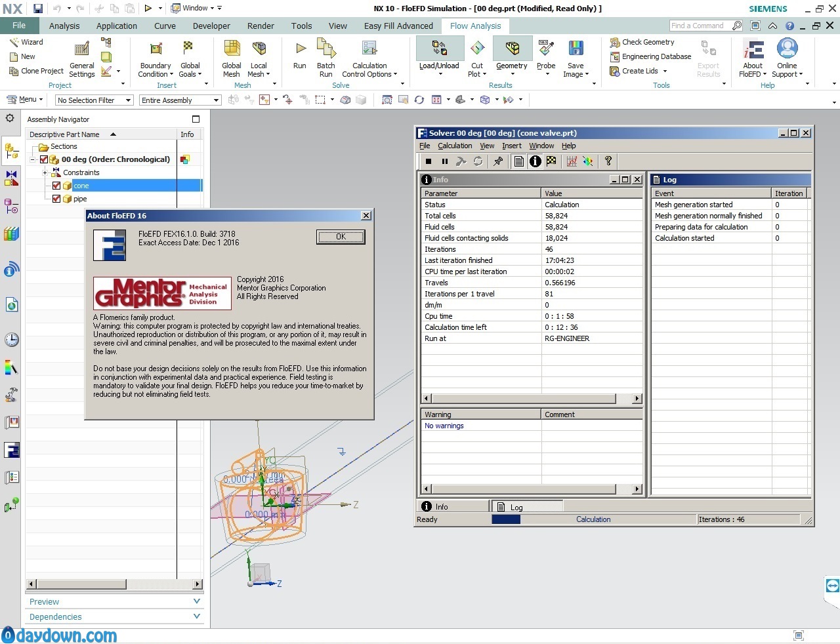Stop the calculation in the Solver window
Screen dimensions: 840x644
pyautogui.click(x=429, y=161)
